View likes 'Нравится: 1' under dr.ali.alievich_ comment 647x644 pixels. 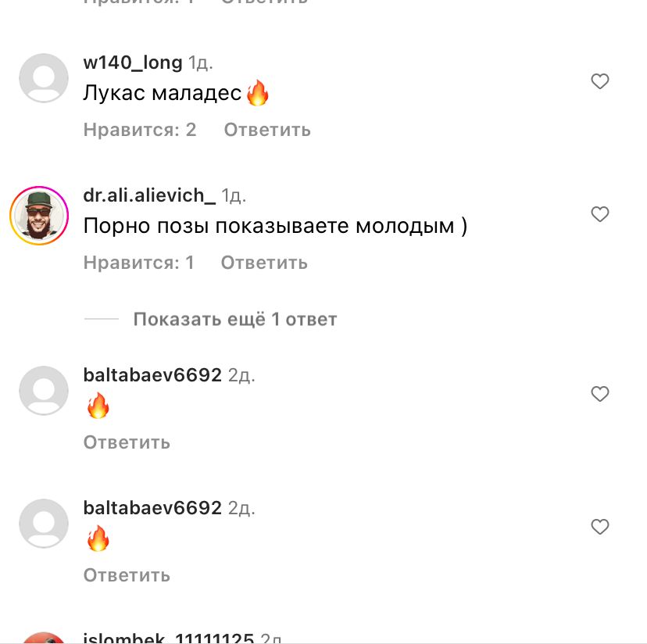(138, 263)
